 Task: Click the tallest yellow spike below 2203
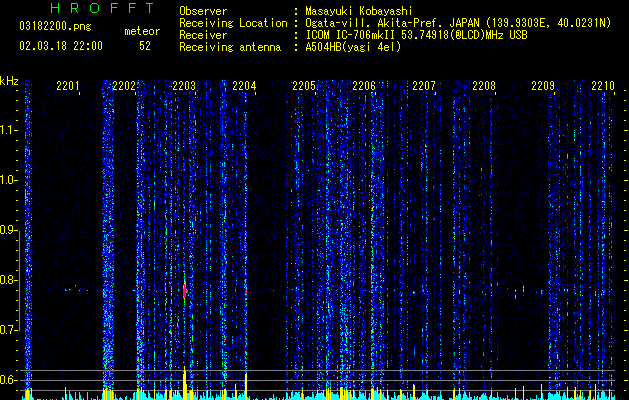185,383
